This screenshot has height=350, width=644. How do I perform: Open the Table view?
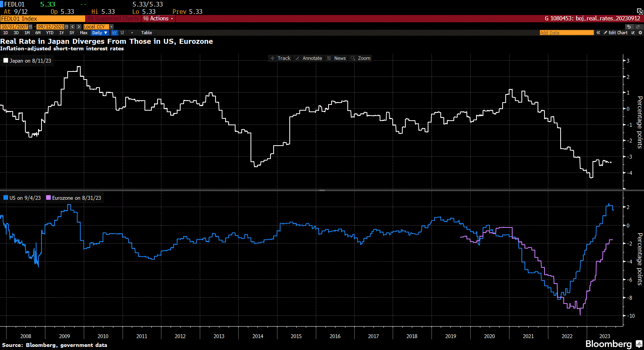click(x=146, y=33)
